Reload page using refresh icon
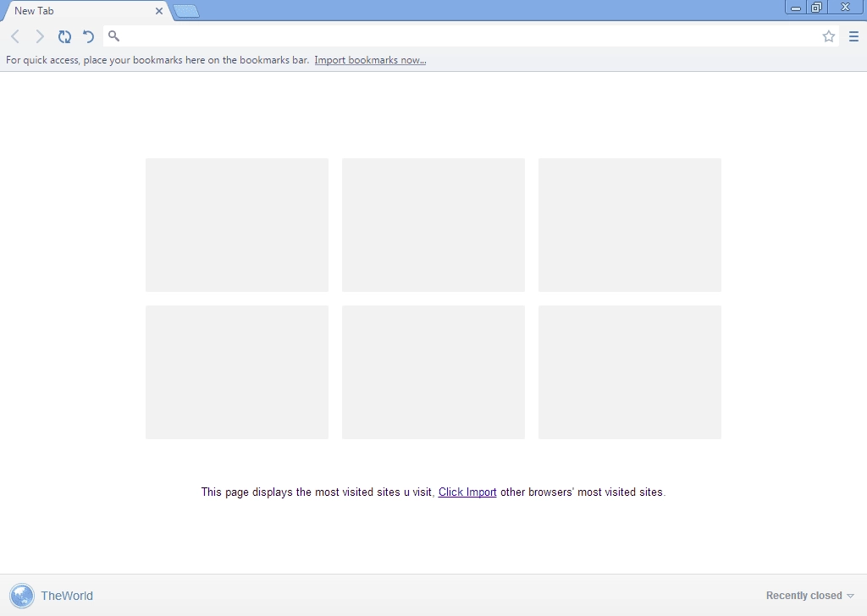 coord(64,36)
